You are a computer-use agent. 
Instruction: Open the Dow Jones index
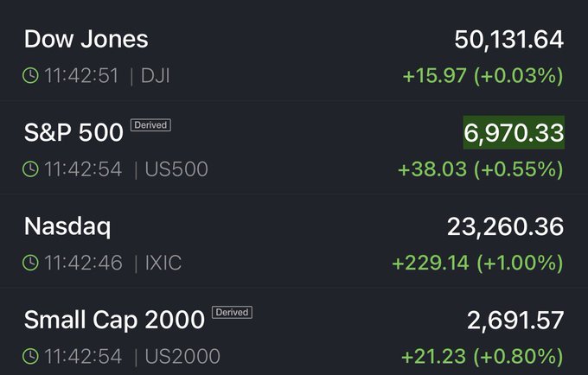[86, 39]
